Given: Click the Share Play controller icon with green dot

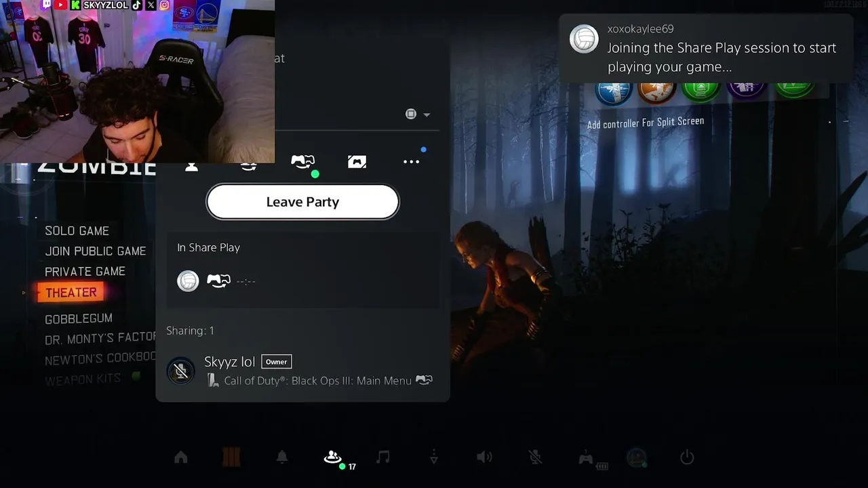Looking at the screenshot, I should tap(303, 161).
